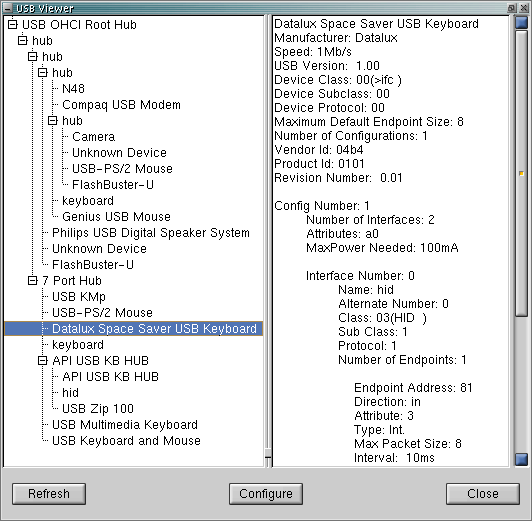
Task: Select child API USB KB HUB entry
Action: pyautogui.click(x=110, y=377)
